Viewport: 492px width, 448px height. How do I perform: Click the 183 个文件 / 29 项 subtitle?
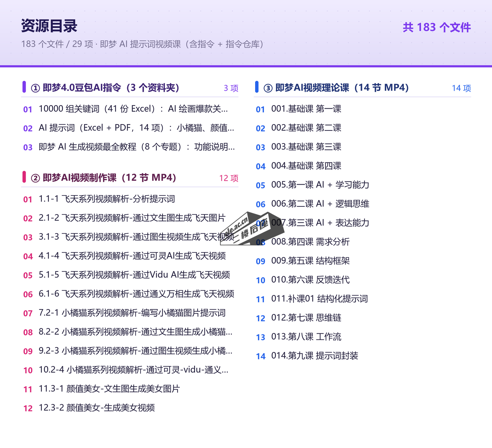142,44
